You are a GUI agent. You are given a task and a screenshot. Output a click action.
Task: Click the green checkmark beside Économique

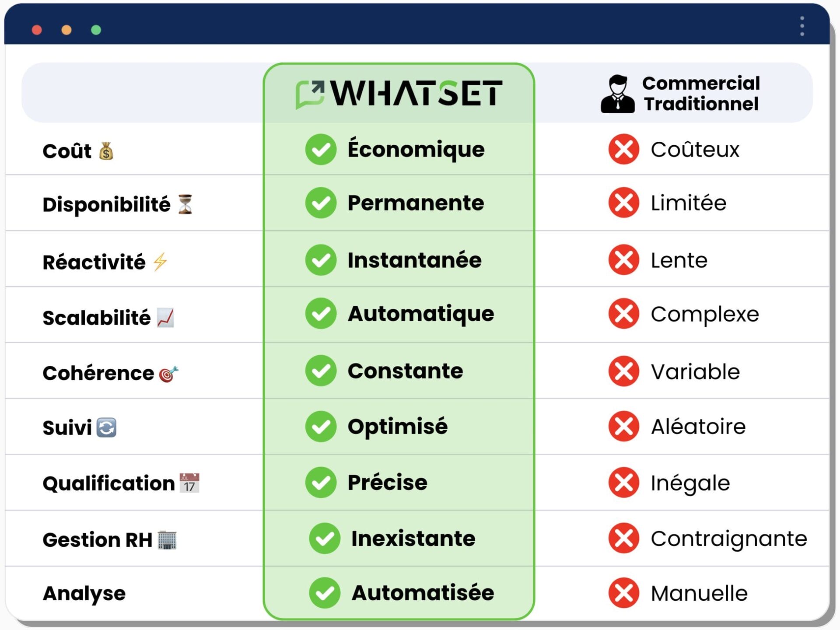click(321, 150)
